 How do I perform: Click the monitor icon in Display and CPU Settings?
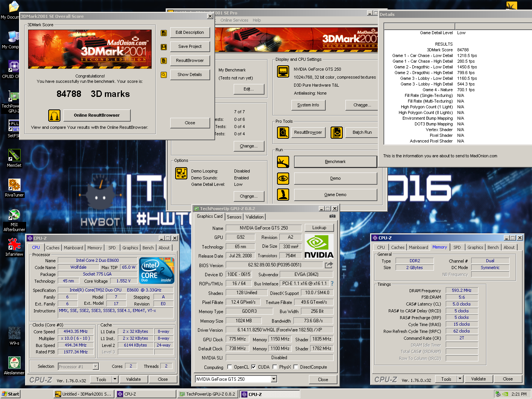coord(283,71)
